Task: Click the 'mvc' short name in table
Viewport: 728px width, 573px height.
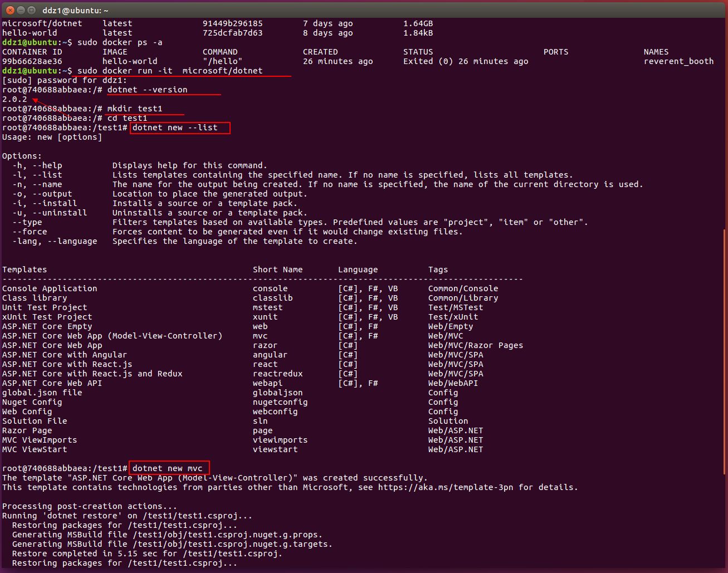Action: 260,336
